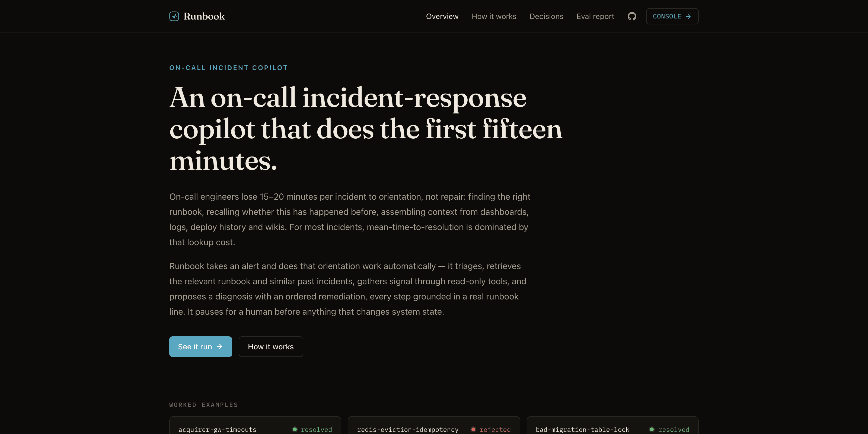
Task: Click the paragraph starting 'Runbook takes an alert'
Action: tap(348, 289)
